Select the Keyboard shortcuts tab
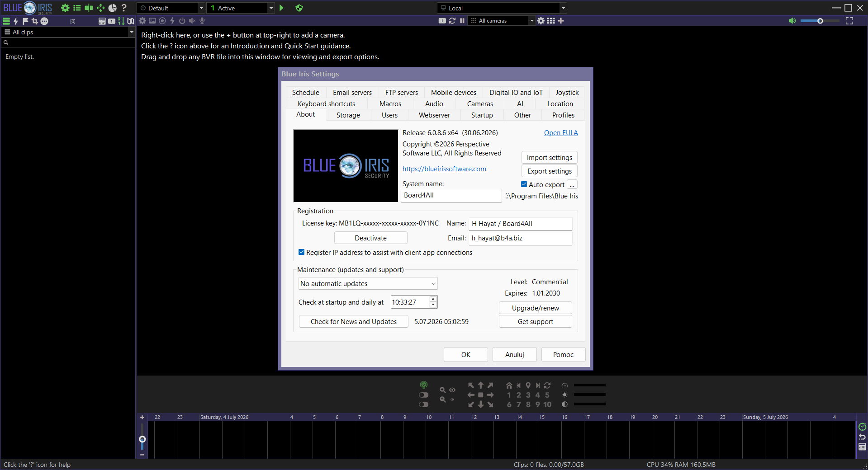 point(326,104)
